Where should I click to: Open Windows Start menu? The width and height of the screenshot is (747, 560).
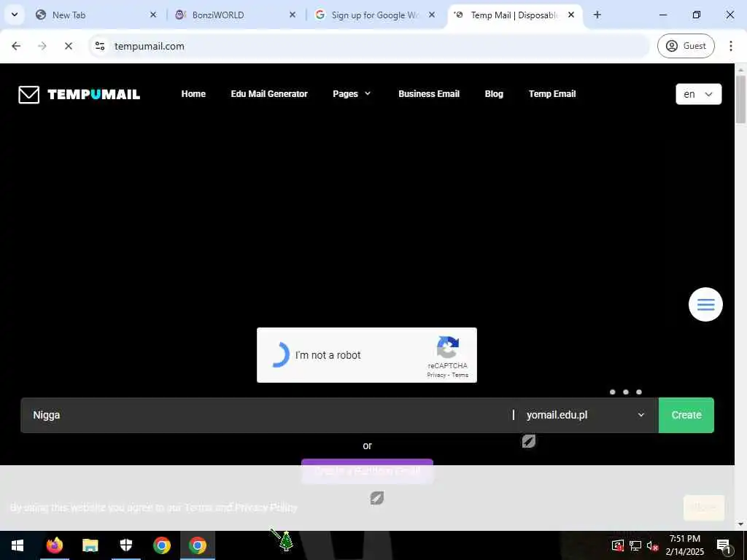(18, 545)
